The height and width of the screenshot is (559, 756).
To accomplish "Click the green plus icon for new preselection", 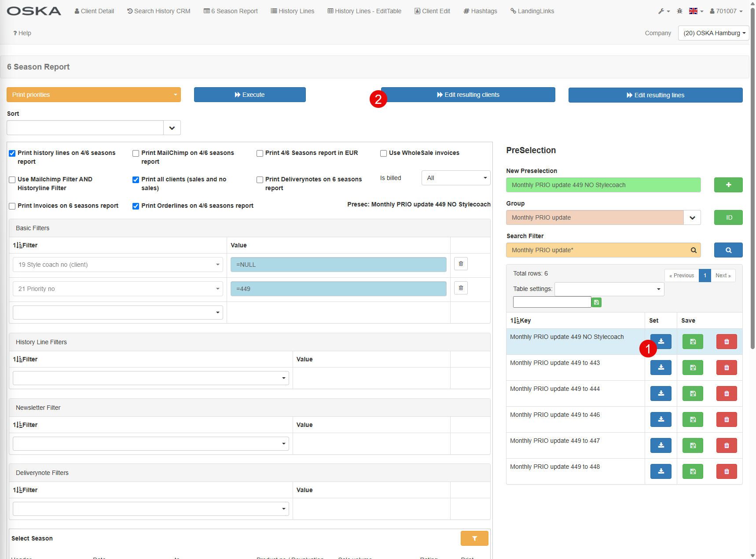I will coord(728,185).
